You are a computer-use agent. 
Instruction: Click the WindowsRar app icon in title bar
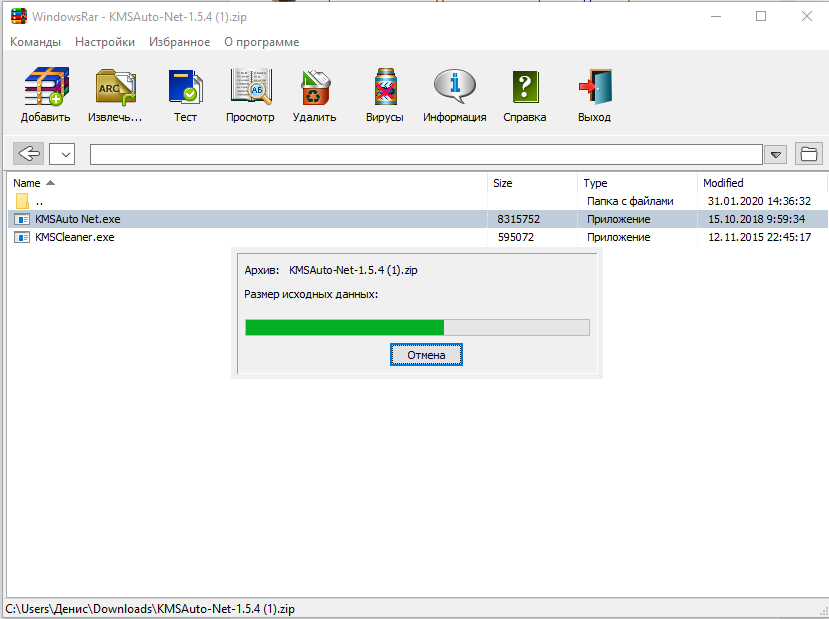(x=19, y=16)
